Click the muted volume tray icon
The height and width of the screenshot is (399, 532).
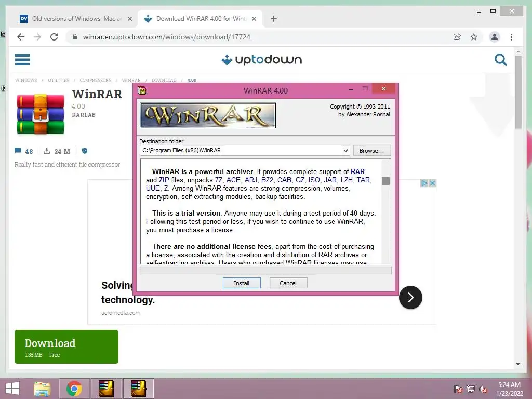[483, 389]
